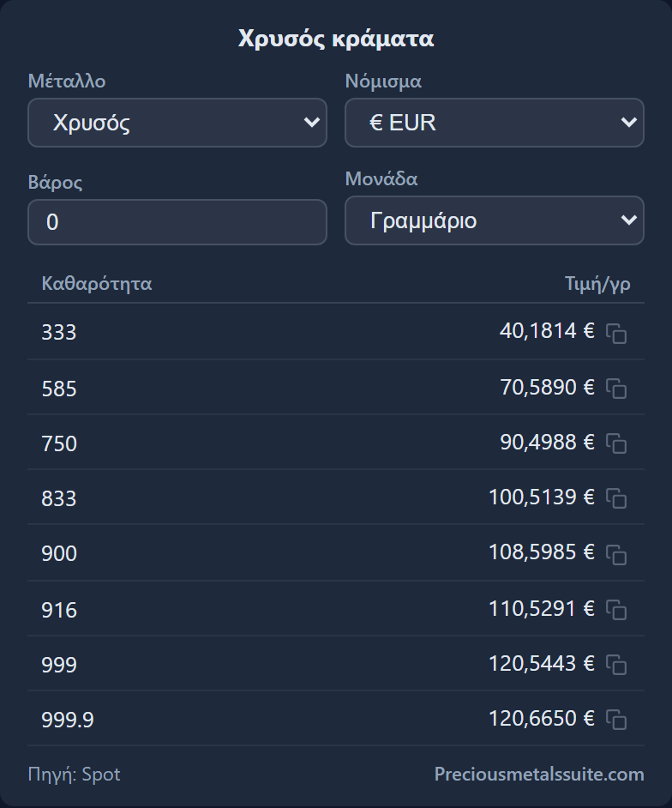Select the 110,5291 € price value
This screenshot has width=672, height=808.
(x=541, y=609)
